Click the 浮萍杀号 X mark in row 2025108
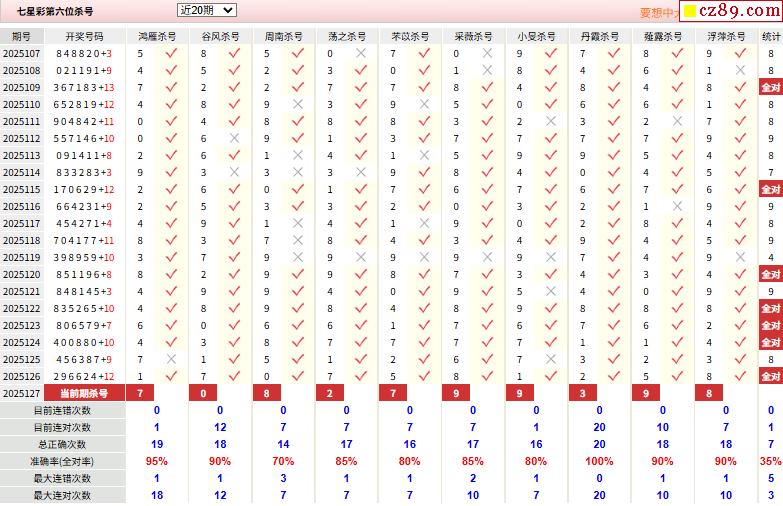Image resolution: width=783 pixels, height=506 pixels. click(740, 70)
